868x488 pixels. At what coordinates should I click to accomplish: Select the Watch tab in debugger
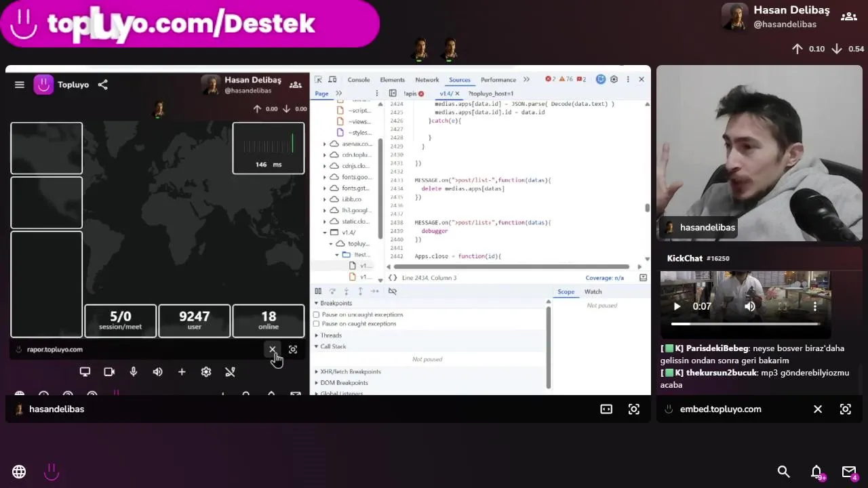(x=593, y=291)
